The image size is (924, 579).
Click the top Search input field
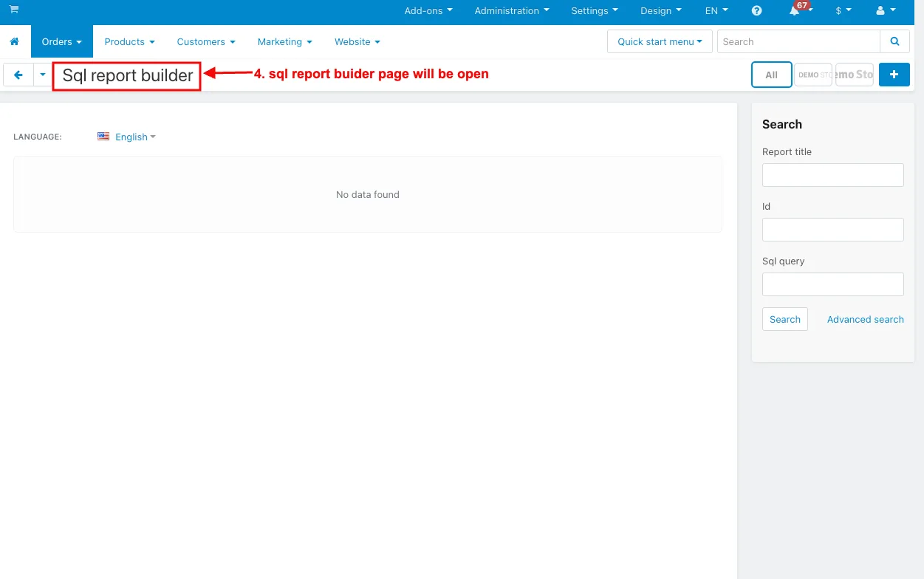click(798, 41)
